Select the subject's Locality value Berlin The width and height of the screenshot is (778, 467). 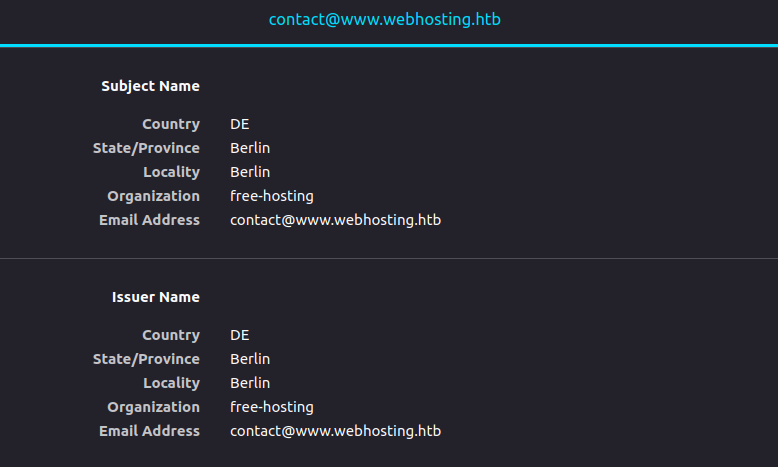[x=250, y=172]
